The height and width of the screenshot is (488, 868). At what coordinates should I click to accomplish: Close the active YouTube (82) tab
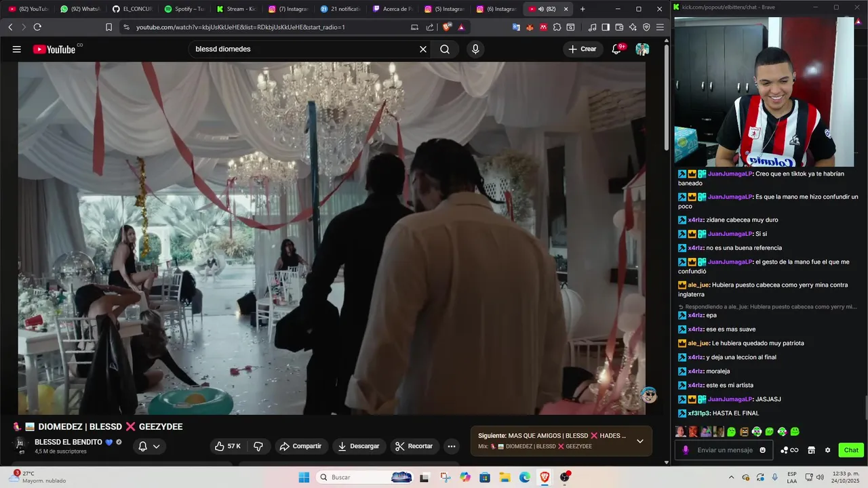click(566, 9)
